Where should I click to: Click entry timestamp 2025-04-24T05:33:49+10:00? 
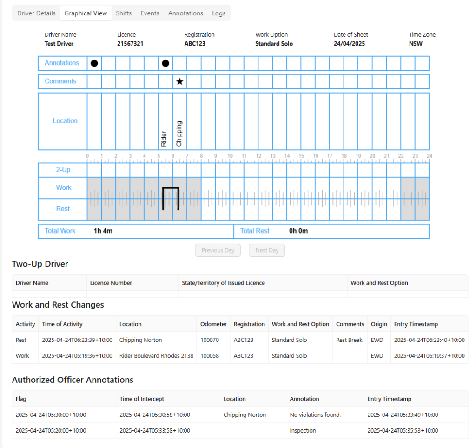tap(403, 415)
